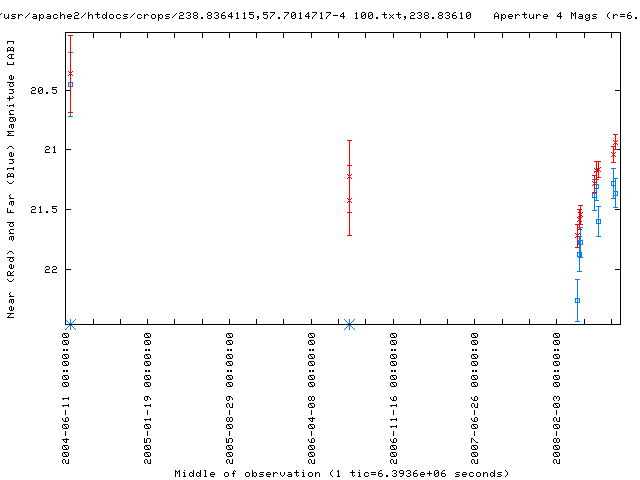Click the y-axis tick label 20.5
Screen dimensions: 640x480
tap(44, 90)
